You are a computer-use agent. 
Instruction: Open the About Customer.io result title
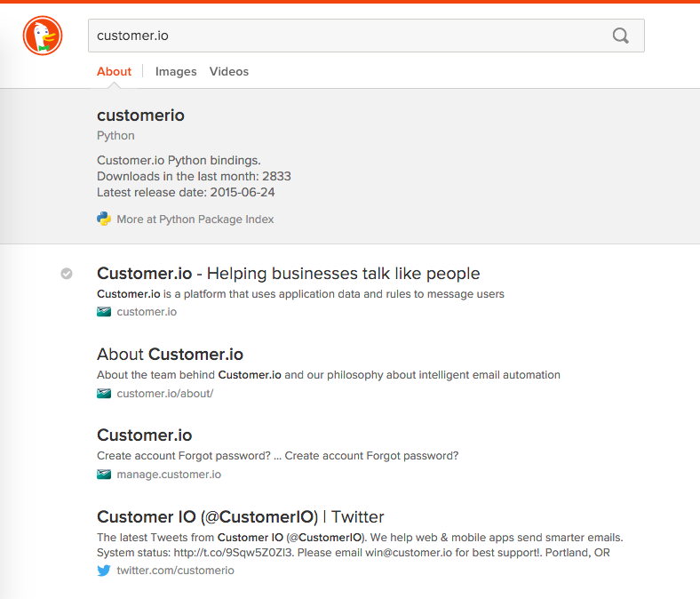170,355
